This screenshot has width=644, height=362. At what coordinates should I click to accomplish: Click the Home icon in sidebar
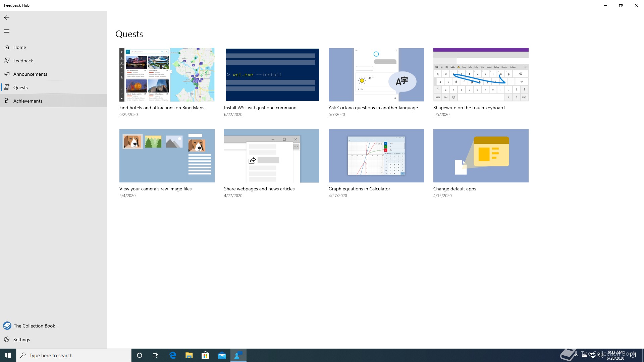(x=7, y=47)
